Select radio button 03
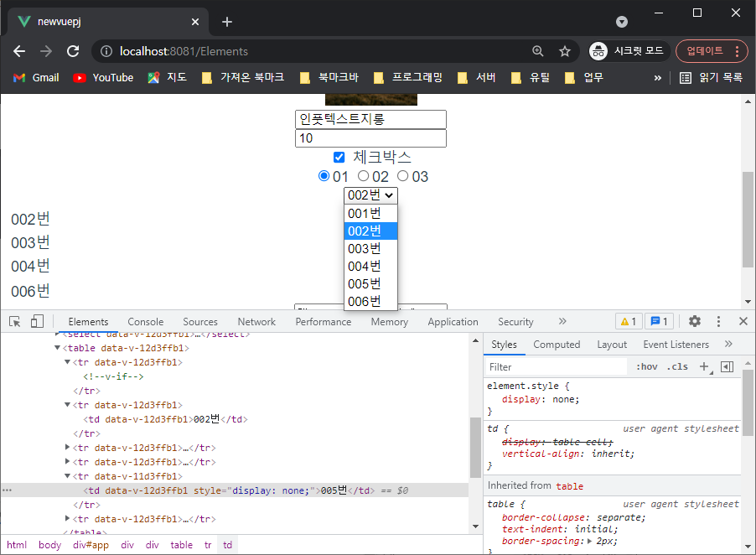 pos(402,176)
